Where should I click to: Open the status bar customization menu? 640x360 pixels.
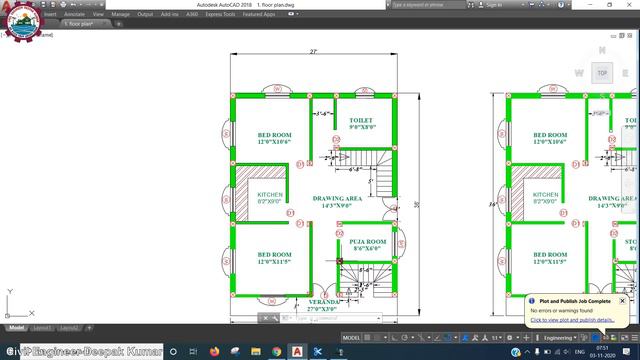tap(635, 338)
